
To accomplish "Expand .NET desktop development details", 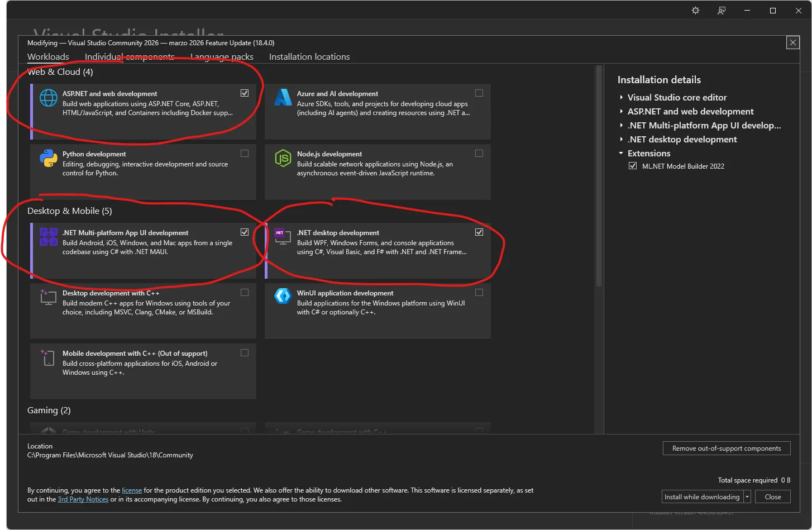I will click(x=621, y=139).
